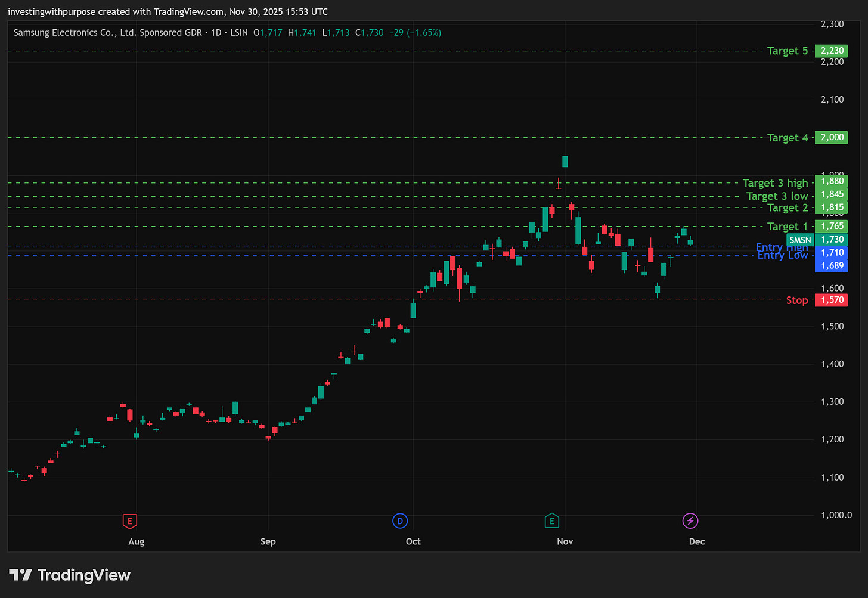This screenshot has height=598, width=868.
Task: Click the change value −29 (−1.65%)
Action: tap(415, 33)
